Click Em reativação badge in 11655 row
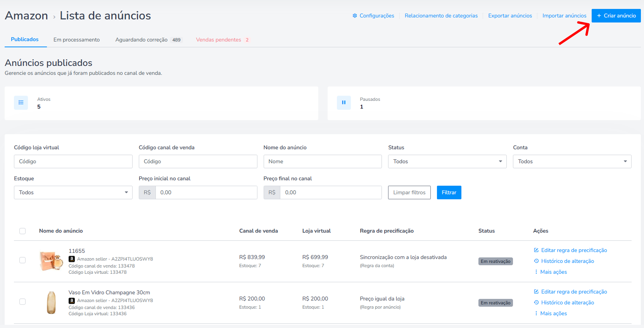This screenshot has width=644, height=328. pos(496,261)
